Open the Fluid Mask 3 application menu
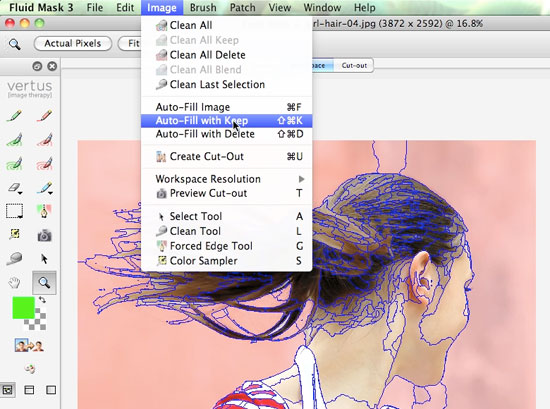The width and height of the screenshot is (550, 409). click(x=41, y=7)
